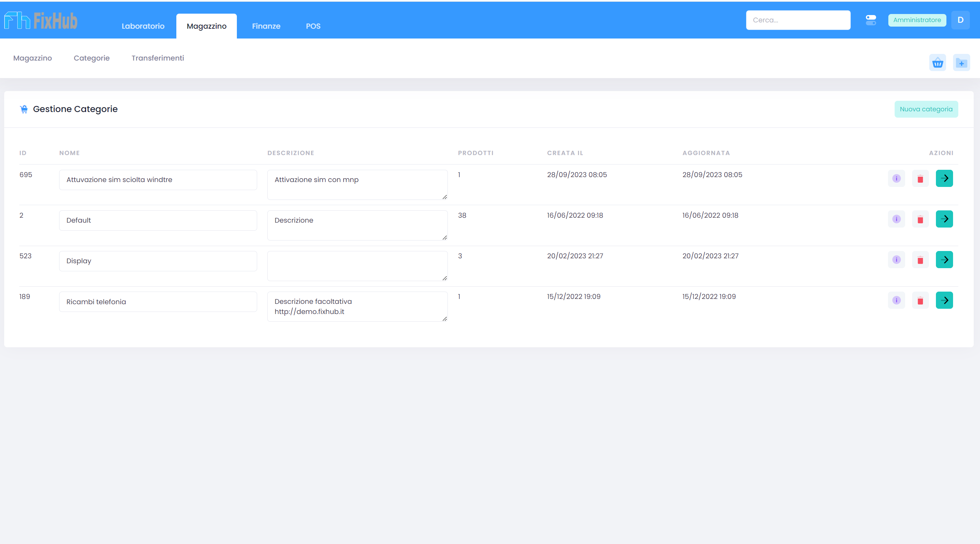Open the Laboratorio tab
980x544 pixels.
(x=143, y=26)
